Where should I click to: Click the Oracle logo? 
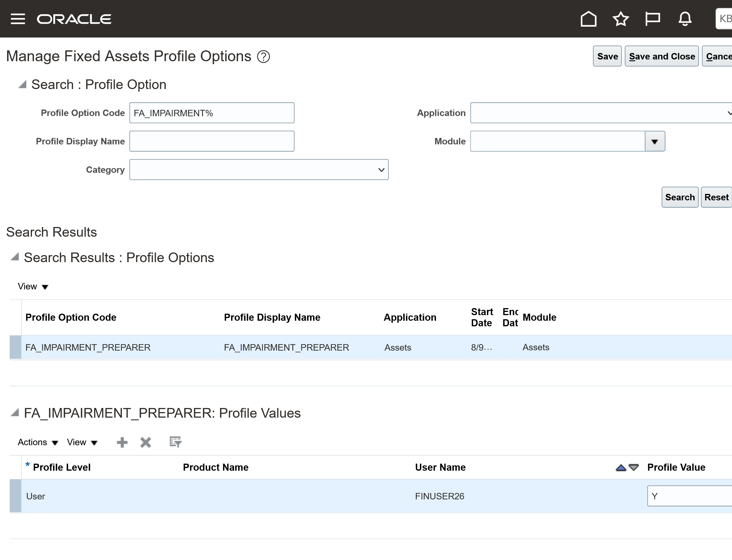(x=74, y=19)
